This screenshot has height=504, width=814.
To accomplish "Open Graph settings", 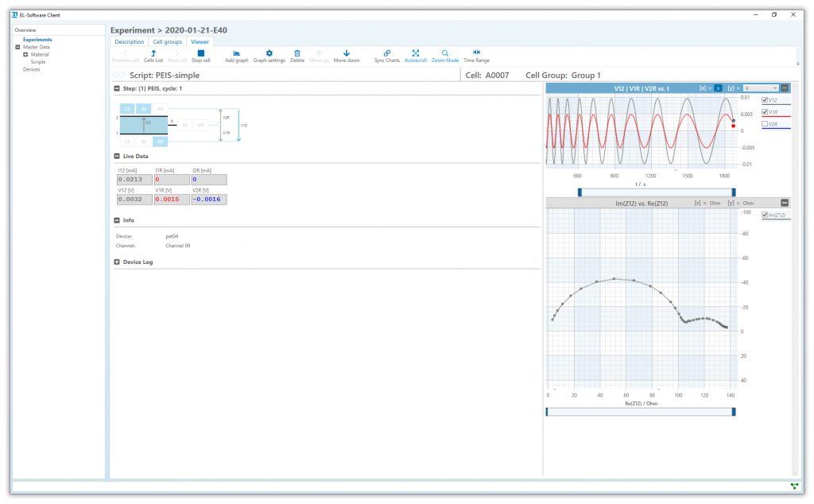I will pyautogui.click(x=268, y=54).
